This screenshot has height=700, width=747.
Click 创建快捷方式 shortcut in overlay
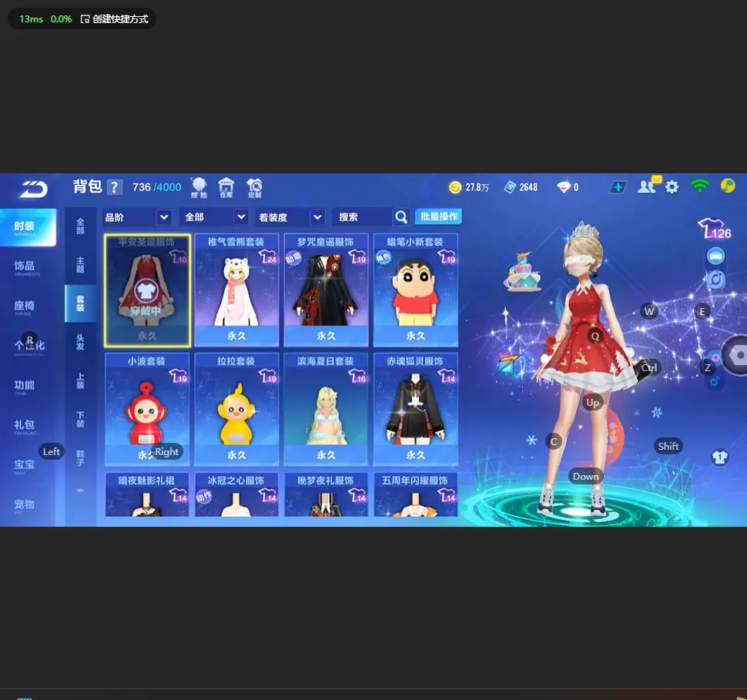coord(115,19)
